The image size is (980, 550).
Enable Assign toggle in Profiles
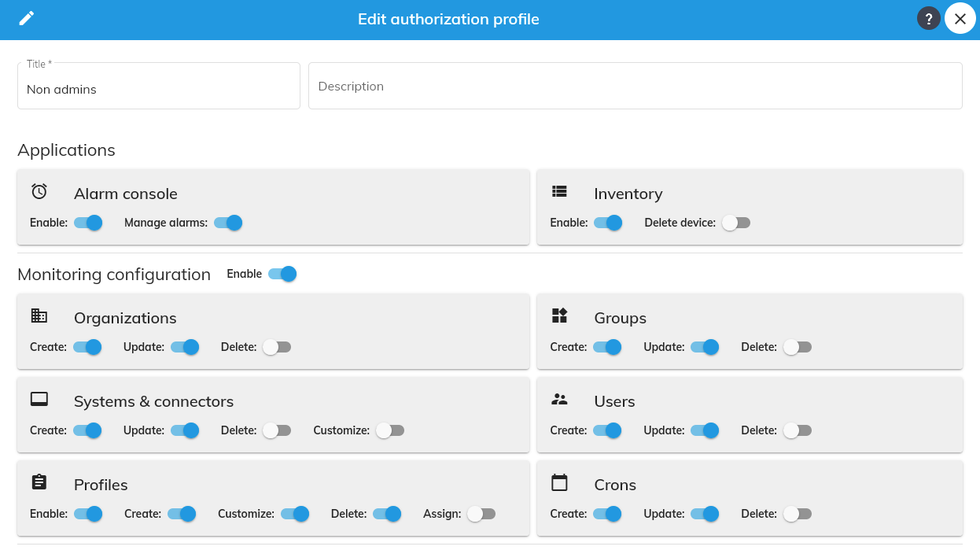pos(481,514)
